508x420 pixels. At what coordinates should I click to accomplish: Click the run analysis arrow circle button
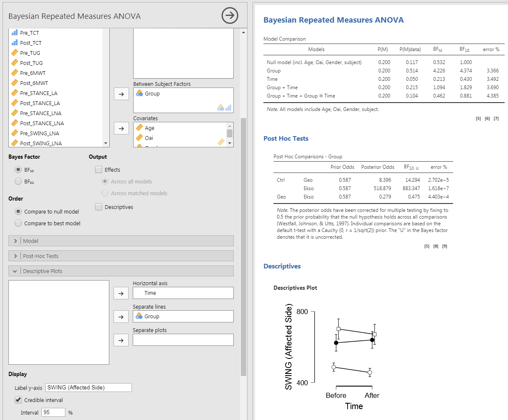pyautogui.click(x=230, y=16)
